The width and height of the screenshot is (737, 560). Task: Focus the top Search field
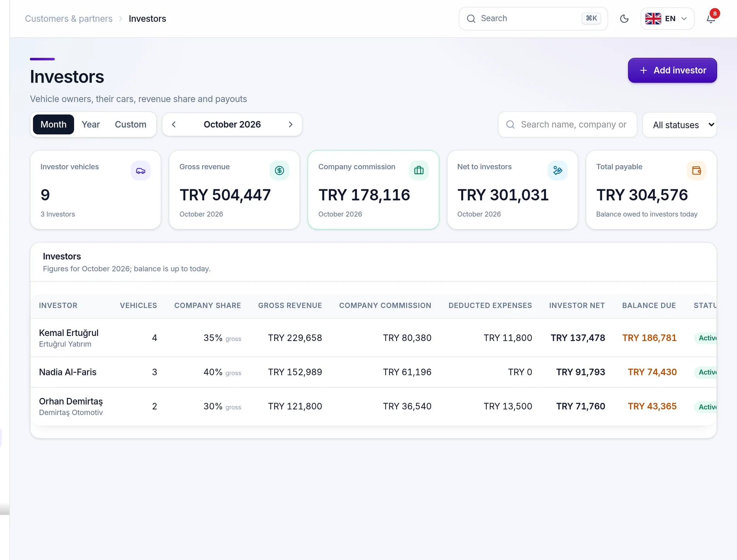coord(533,19)
